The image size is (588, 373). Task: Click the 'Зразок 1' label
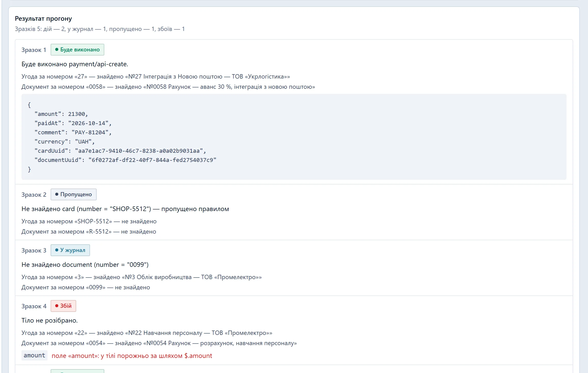click(x=34, y=50)
